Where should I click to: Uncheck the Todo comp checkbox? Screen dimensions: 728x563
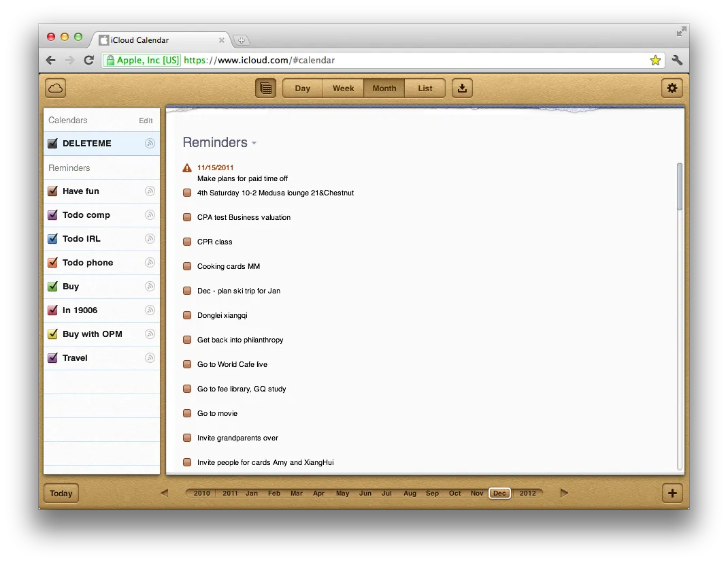point(53,214)
